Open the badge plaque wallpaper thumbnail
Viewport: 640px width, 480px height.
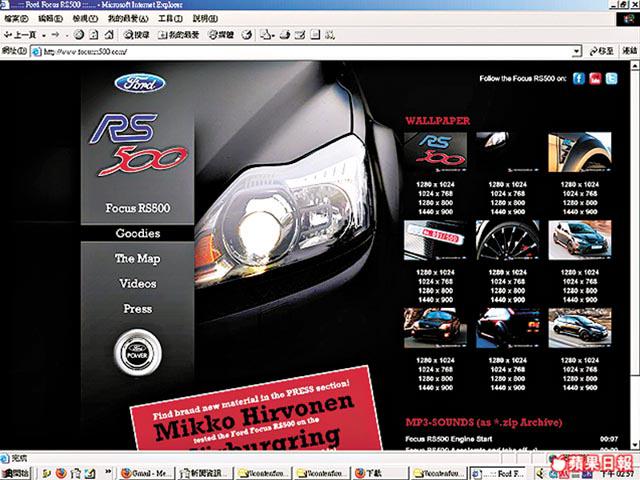[436, 240]
